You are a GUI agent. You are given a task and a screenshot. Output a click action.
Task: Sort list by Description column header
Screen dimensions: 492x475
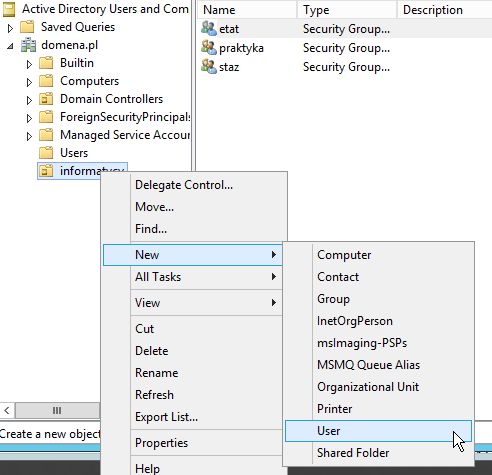pos(445,10)
